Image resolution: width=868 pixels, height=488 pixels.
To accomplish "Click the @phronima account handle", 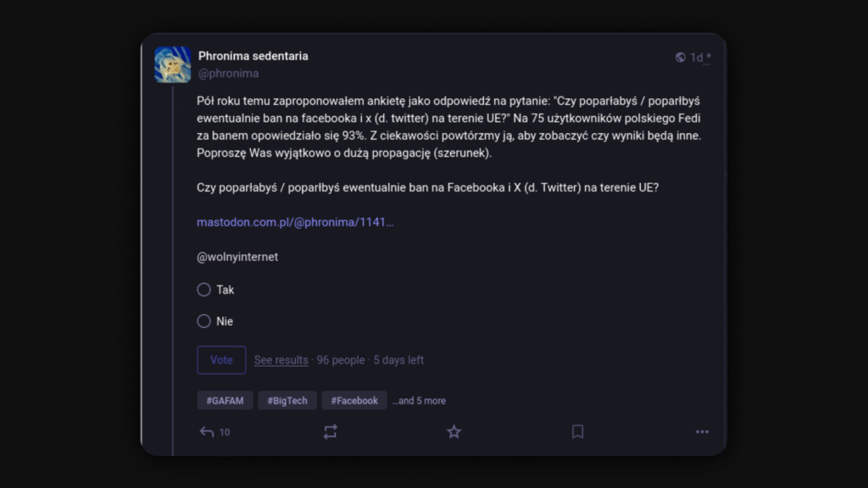I will point(228,74).
